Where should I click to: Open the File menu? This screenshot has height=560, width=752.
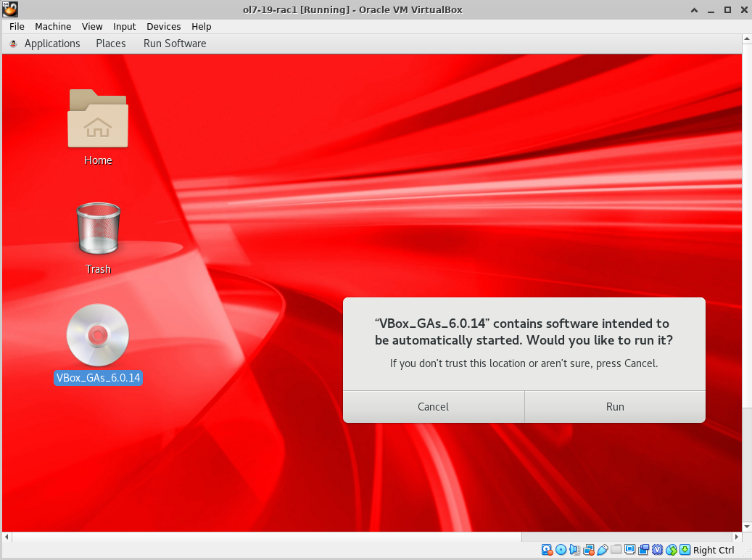(17, 26)
